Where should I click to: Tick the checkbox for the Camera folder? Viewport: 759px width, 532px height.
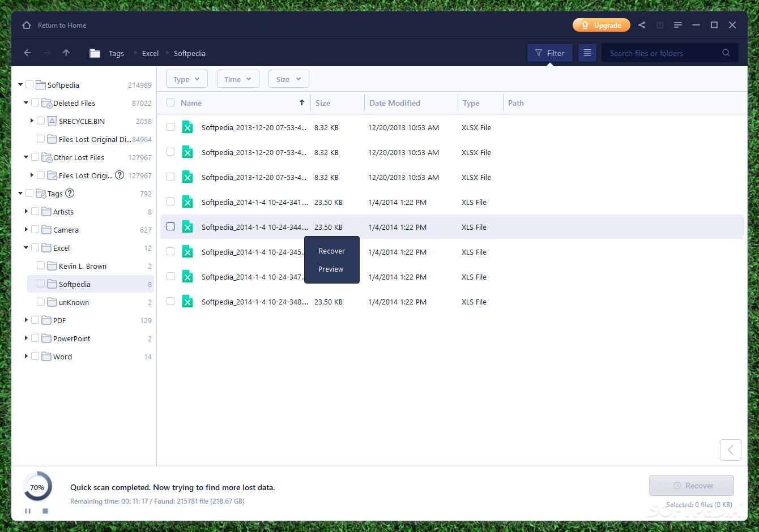click(x=35, y=230)
